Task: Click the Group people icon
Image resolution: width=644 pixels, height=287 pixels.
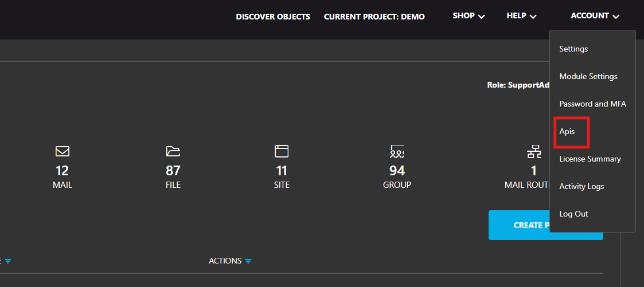Action: (x=397, y=151)
